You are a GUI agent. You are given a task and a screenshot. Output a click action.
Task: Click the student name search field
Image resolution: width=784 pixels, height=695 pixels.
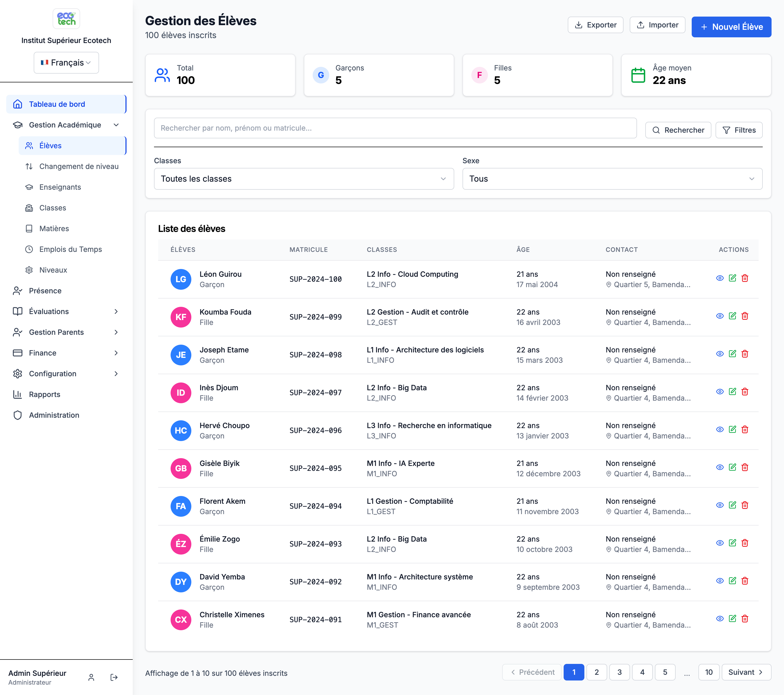coord(395,128)
